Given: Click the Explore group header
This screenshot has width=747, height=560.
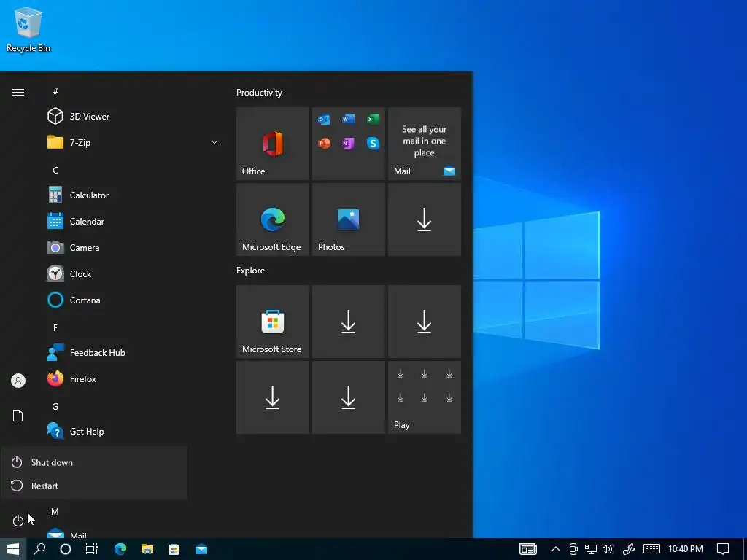Looking at the screenshot, I should 251,270.
